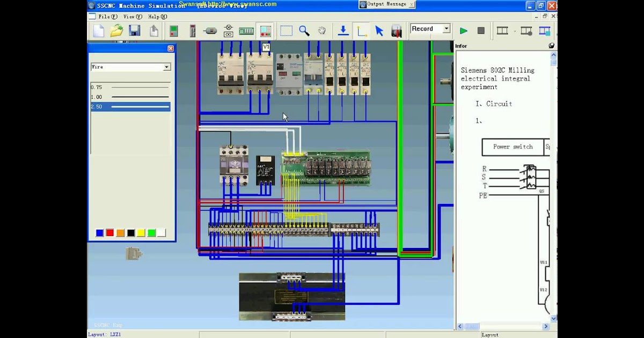Start playback with green play button
The image size is (644, 338).
point(464,31)
